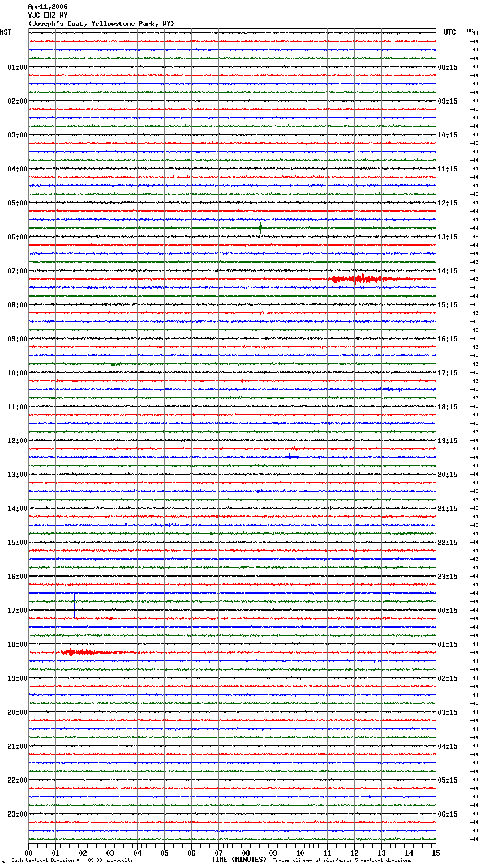This screenshot has width=481, height=868.
Task: Click the large red seismic burst near 07:15 MST
Action: tap(368, 278)
